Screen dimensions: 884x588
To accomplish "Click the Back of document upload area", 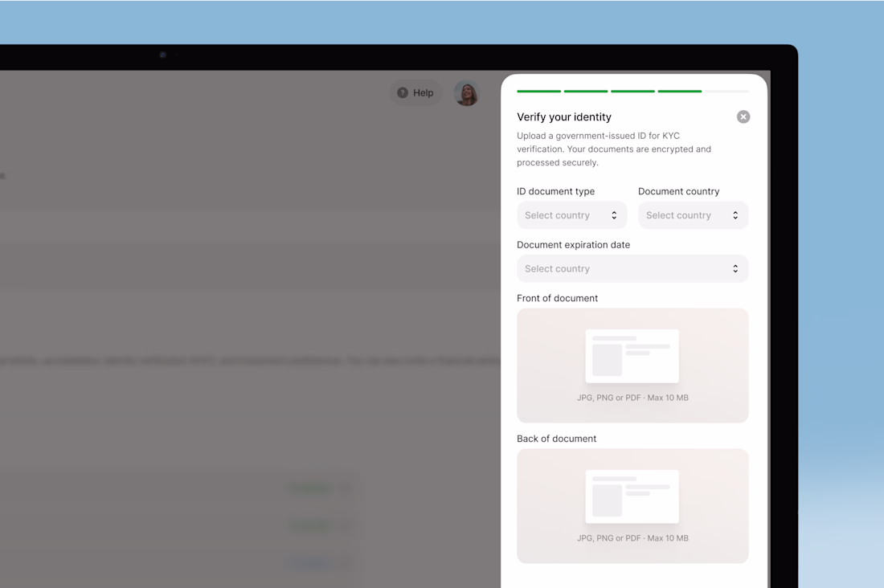I will [632, 506].
